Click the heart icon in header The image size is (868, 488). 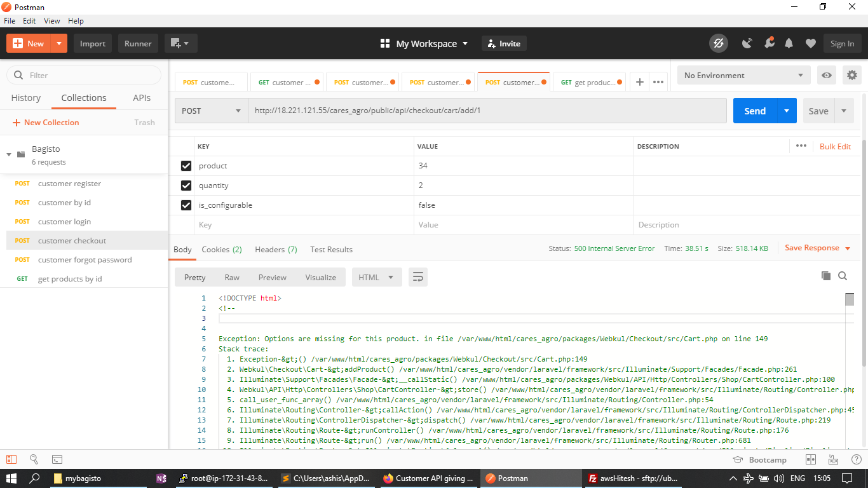[x=810, y=43]
